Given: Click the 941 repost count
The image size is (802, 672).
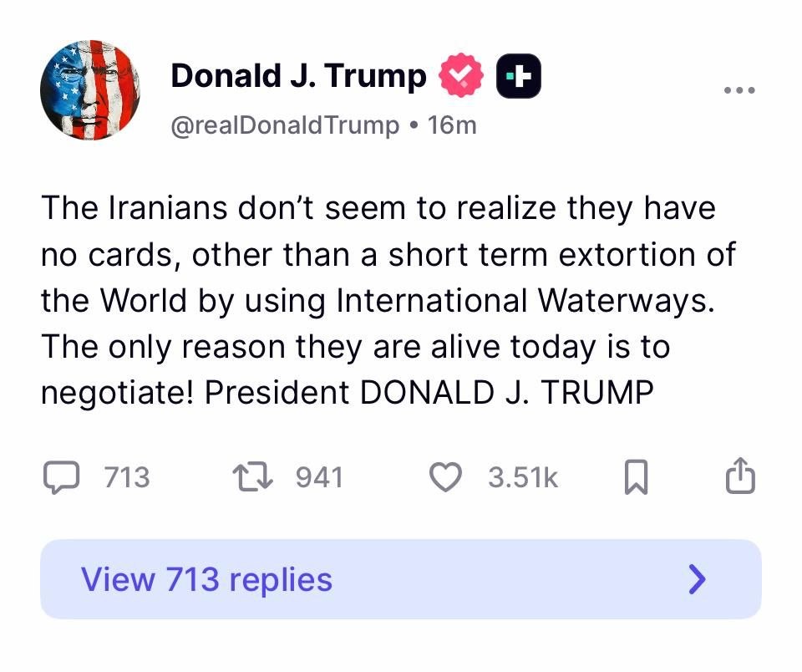Looking at the screenshot, I should [x=320, y=477].
